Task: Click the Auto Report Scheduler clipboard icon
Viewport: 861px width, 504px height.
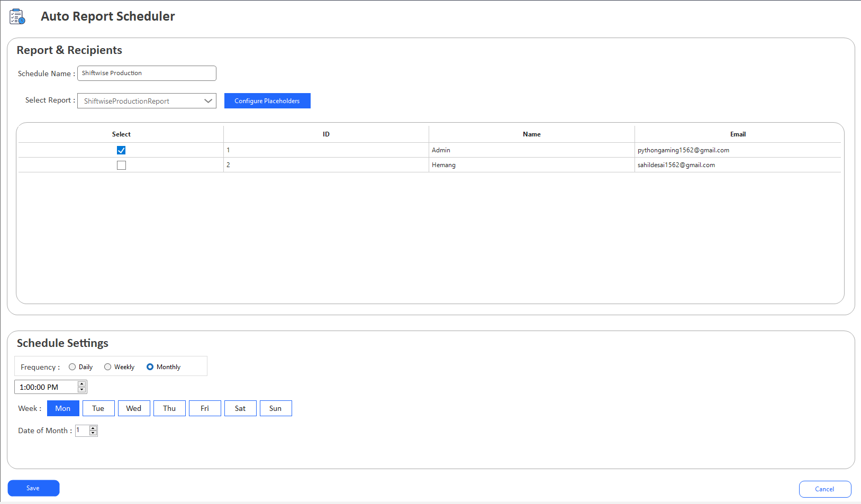Action: (x=17, y=16)
